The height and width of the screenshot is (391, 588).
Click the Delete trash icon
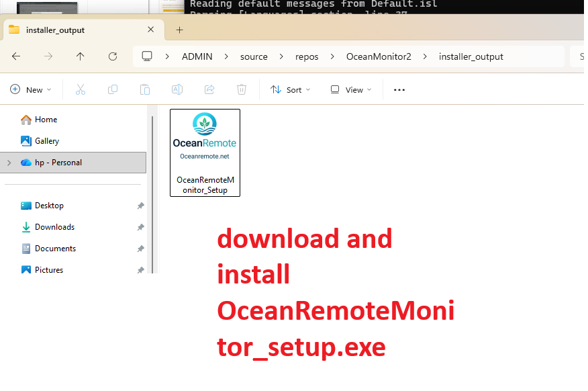pos(242,89)
